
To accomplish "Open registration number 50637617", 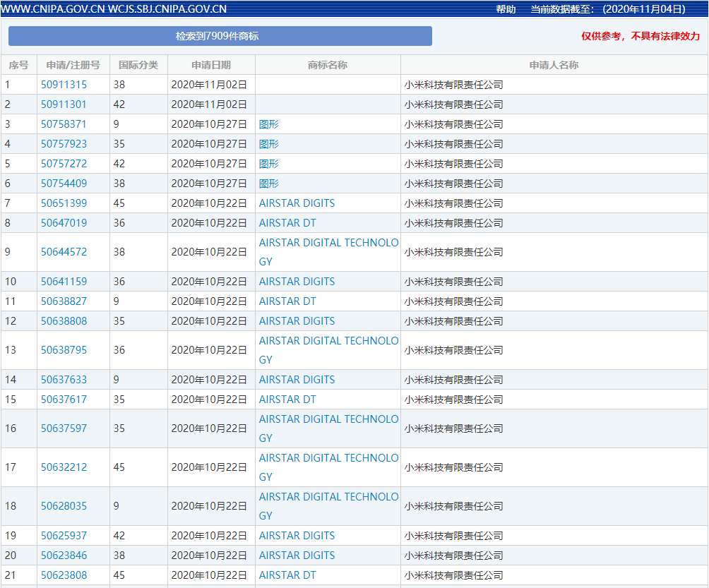I will (x=64, y=400).
